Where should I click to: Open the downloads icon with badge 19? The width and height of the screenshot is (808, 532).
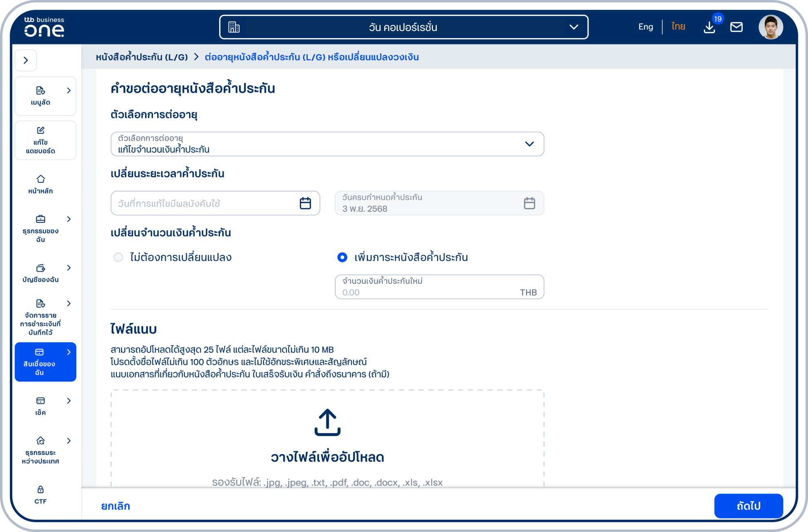pos(709,27)
